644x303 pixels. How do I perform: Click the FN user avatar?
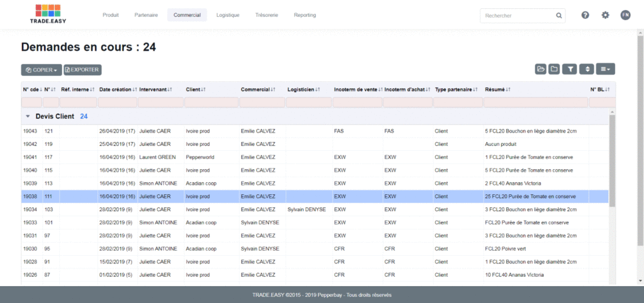tap(626, 15)
